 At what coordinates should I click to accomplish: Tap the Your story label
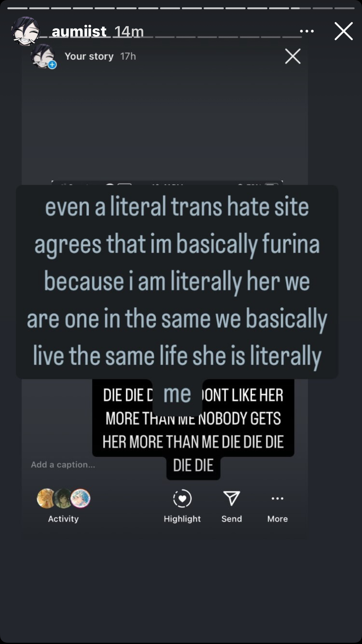point(89,56)
